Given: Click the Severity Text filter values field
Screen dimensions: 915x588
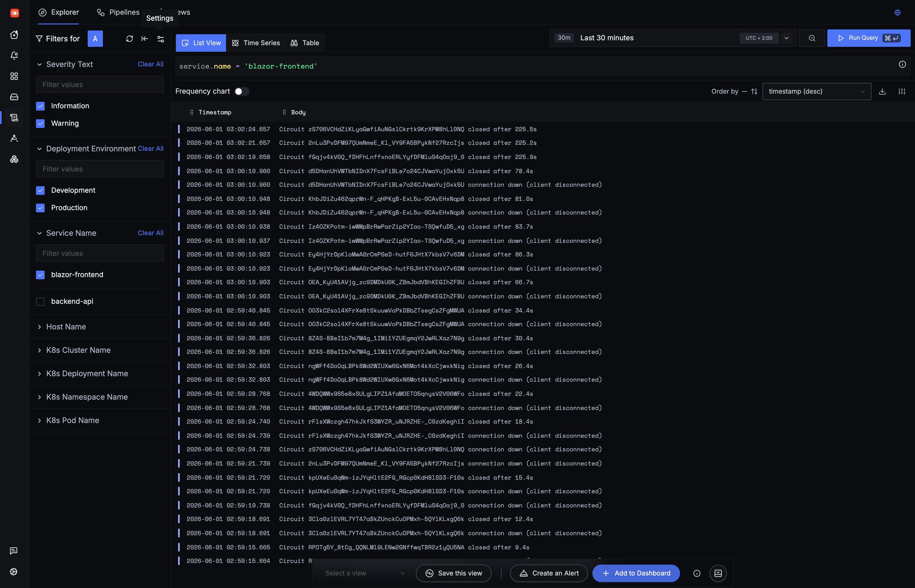Looking at the screenshot, I should click(x=100, y=84).
